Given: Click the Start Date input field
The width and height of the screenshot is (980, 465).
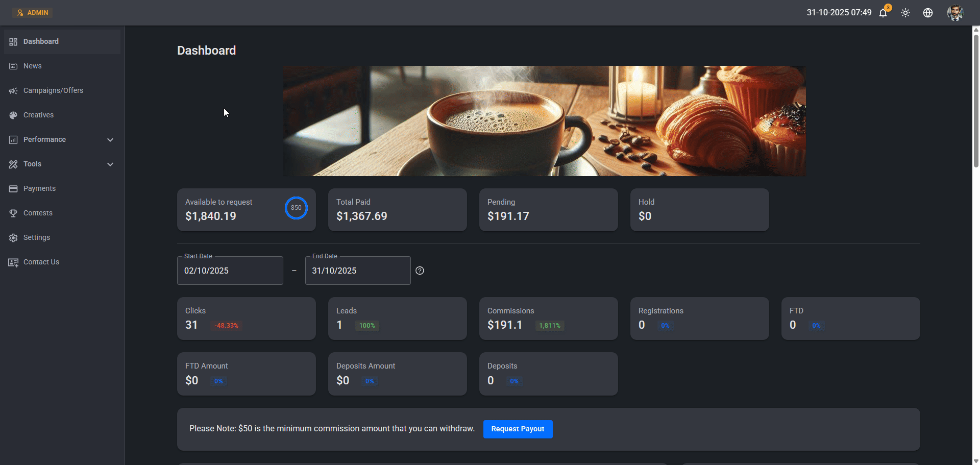Looking at the screenshot, I should tap(230, 271).
